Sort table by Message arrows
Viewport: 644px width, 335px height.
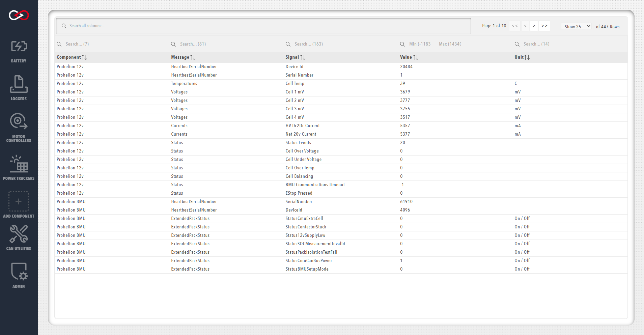[x=193, y=57]
